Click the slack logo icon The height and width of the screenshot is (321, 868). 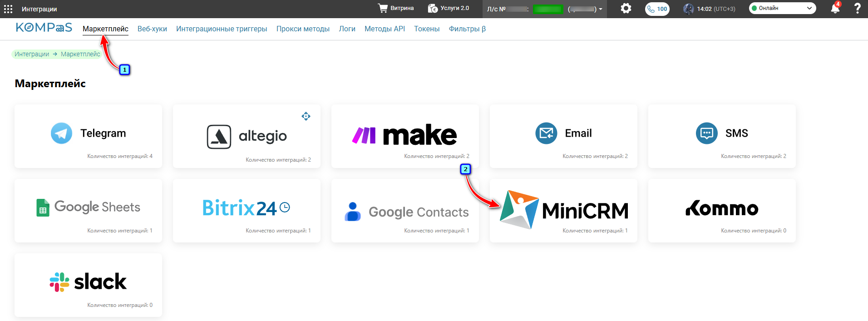[x=59, y=282]
